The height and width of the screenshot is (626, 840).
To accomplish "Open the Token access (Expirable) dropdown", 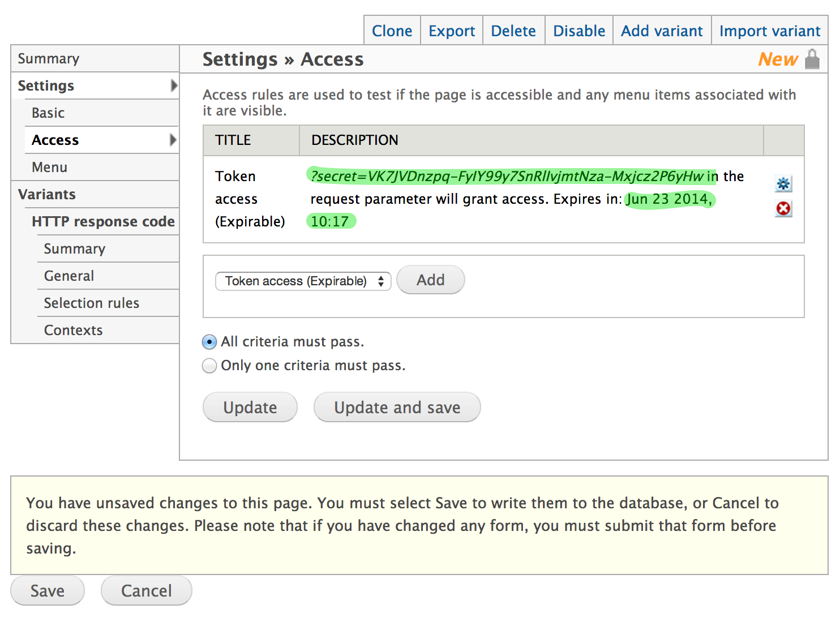I will 303,281.
